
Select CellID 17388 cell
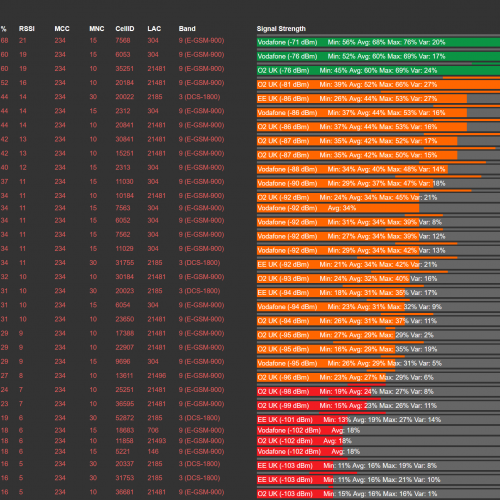[125, 333]
